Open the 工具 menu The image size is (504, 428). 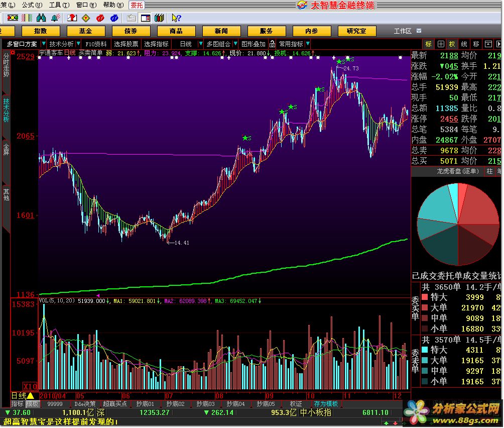59,5
